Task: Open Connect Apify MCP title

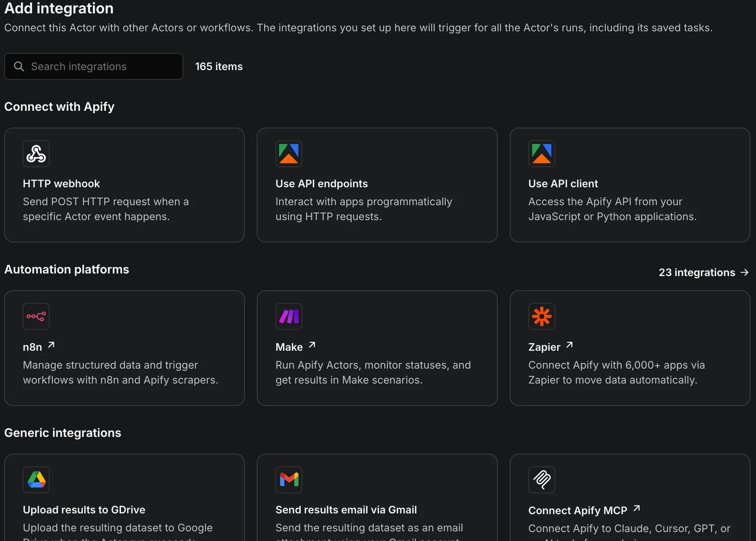Action: point(577,510)
